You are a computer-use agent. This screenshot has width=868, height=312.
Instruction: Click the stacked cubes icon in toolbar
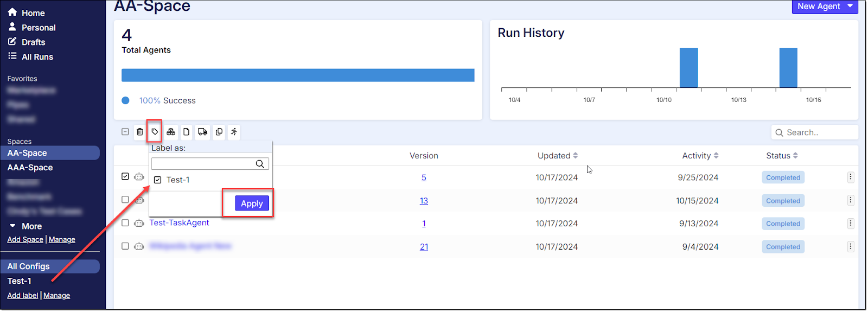171,132
